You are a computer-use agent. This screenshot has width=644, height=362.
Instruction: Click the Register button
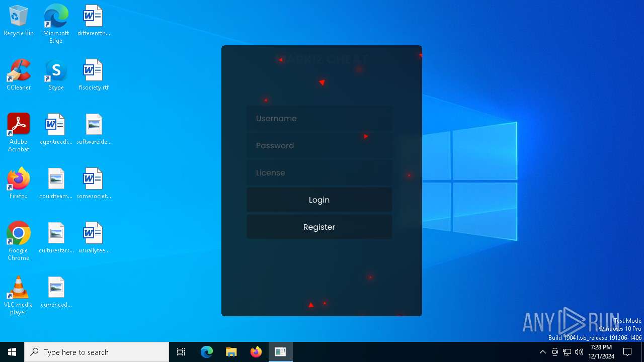319,227
